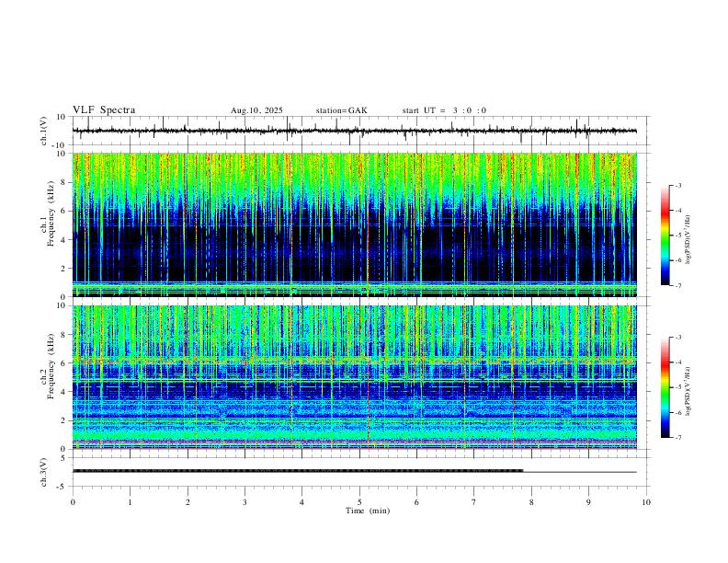Click time axis tick label "3"
This screenshot has height=563, width=728.
pos(245,502)
